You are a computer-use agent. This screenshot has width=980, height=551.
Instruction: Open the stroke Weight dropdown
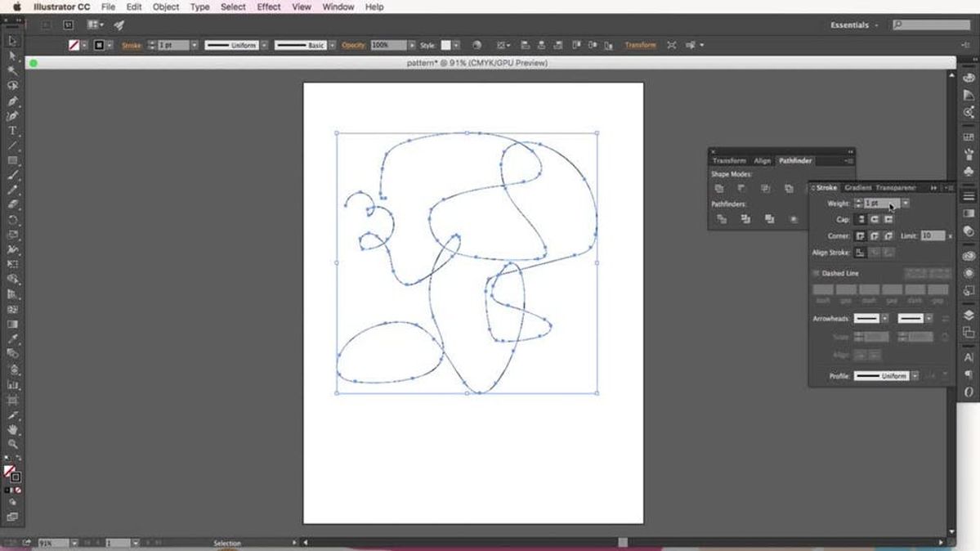(906, 203)
